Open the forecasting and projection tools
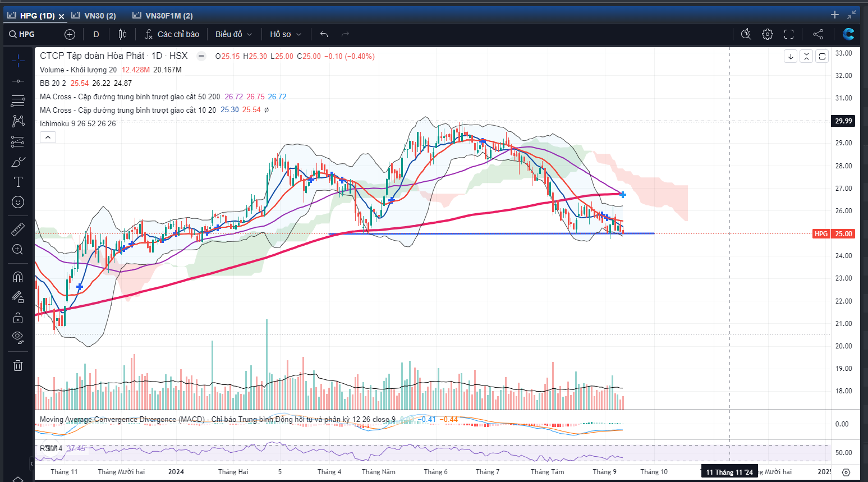868x482 pixels. [18, 141]
